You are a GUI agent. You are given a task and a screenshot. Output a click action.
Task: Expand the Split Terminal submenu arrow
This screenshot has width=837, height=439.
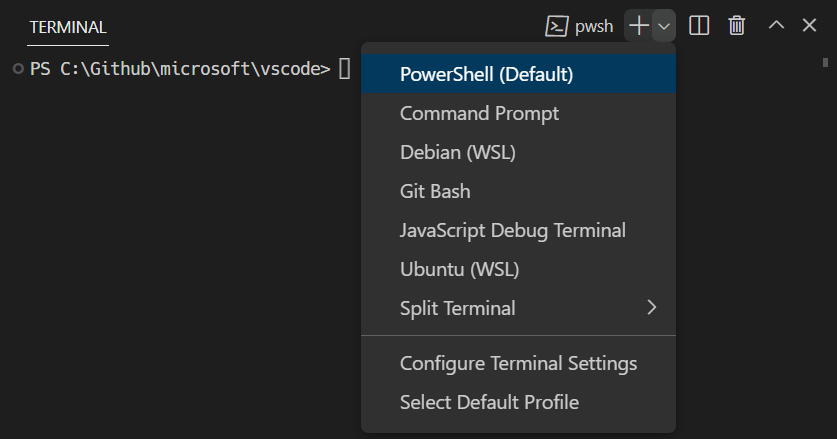652,308
